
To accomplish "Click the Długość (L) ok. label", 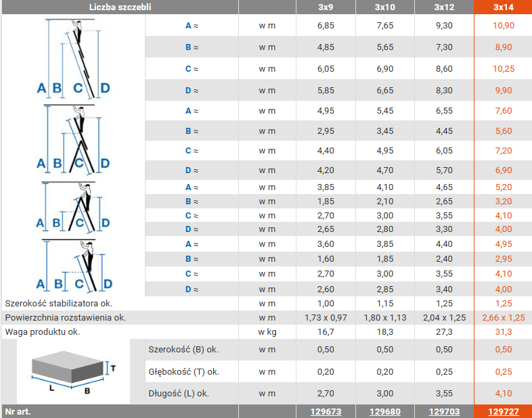I will click(179, 394).
